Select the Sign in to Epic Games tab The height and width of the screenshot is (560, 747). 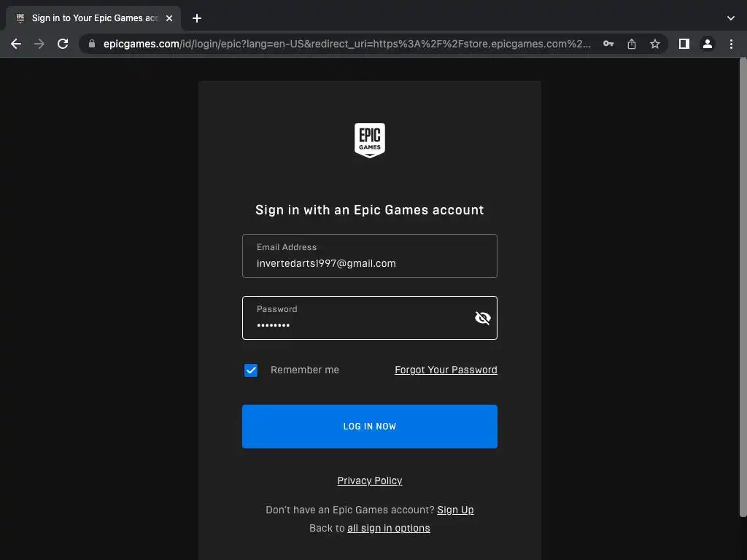coord(93,18)
